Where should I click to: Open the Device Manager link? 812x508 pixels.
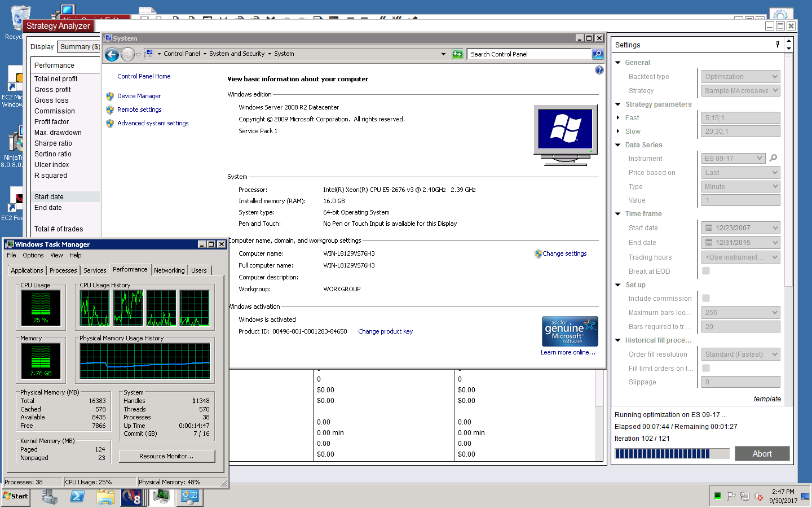(x=139, y=97)
